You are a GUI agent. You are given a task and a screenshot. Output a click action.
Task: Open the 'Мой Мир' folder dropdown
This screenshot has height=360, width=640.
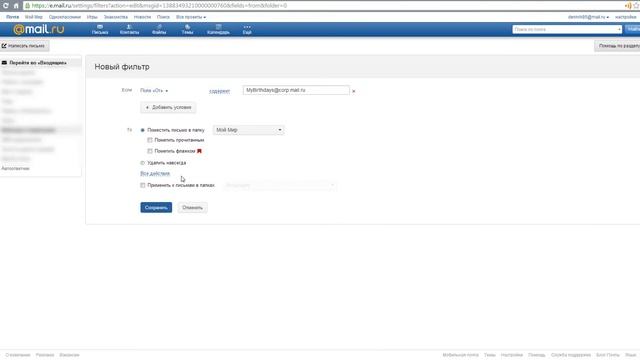tap(249, 130)
